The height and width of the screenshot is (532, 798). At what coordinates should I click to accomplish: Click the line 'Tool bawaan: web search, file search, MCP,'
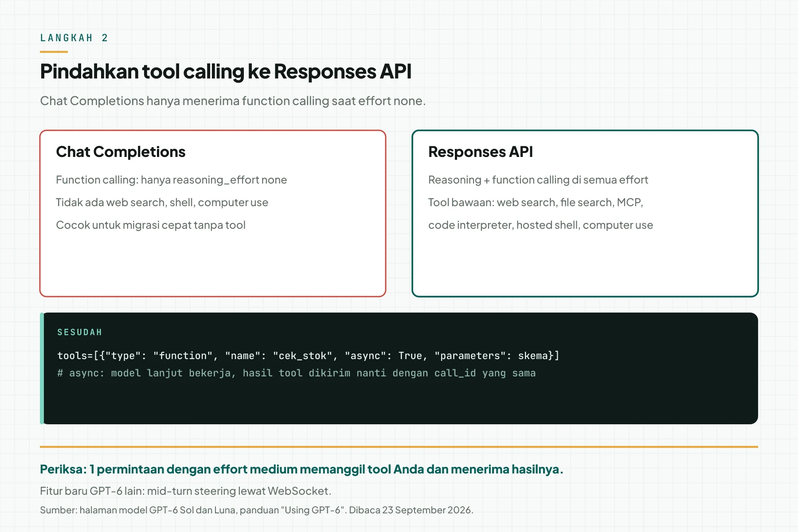point(536,202)
